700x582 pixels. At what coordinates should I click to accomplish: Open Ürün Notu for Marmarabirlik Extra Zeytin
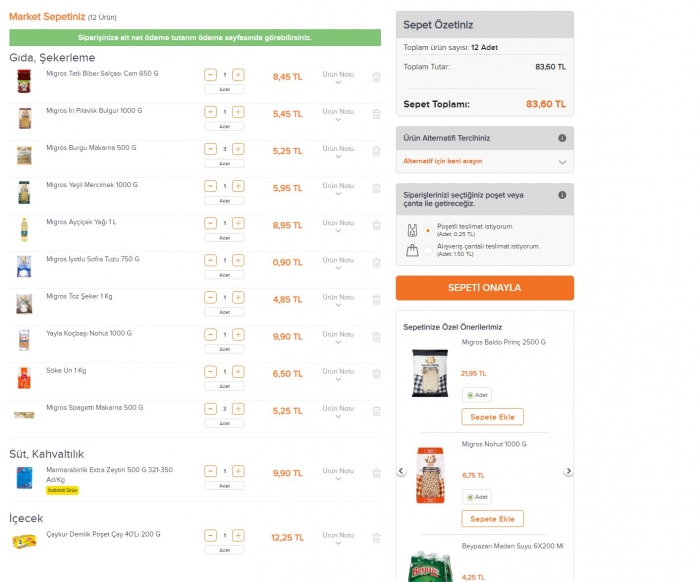[x=338, y=474]
